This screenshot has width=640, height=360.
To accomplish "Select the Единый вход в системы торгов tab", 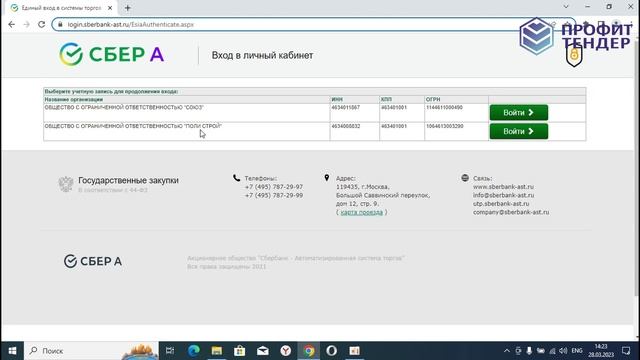I will [61, 8].
